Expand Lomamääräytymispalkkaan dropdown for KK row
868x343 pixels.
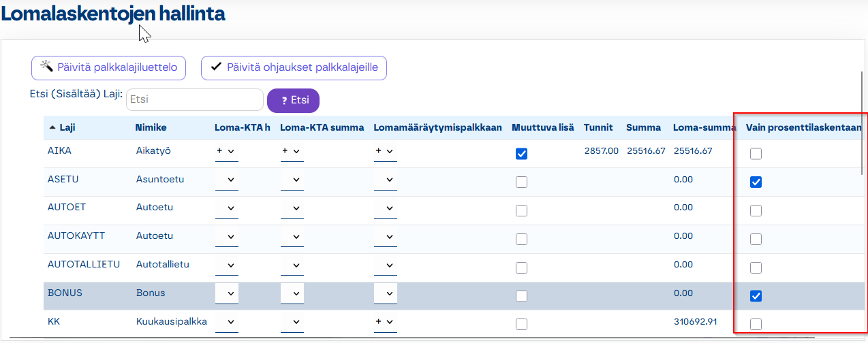pos(385,322)
